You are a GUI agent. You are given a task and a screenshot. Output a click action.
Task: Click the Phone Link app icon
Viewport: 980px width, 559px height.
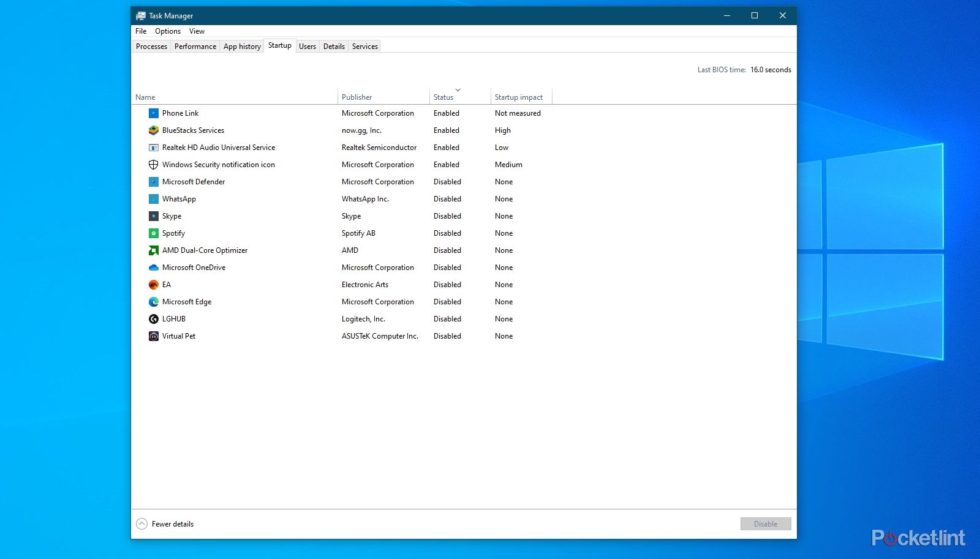[154, 113]
